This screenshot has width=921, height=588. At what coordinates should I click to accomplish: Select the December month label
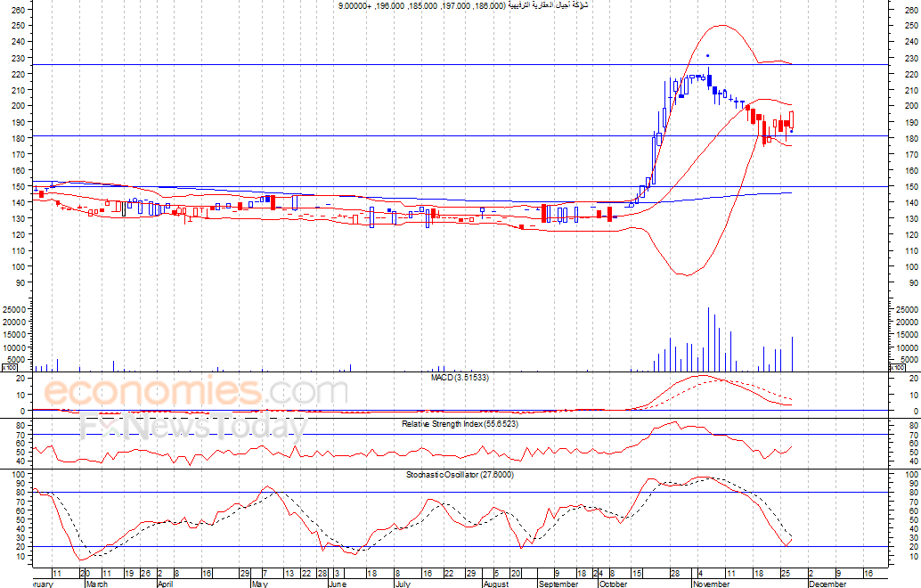point(827,584)
